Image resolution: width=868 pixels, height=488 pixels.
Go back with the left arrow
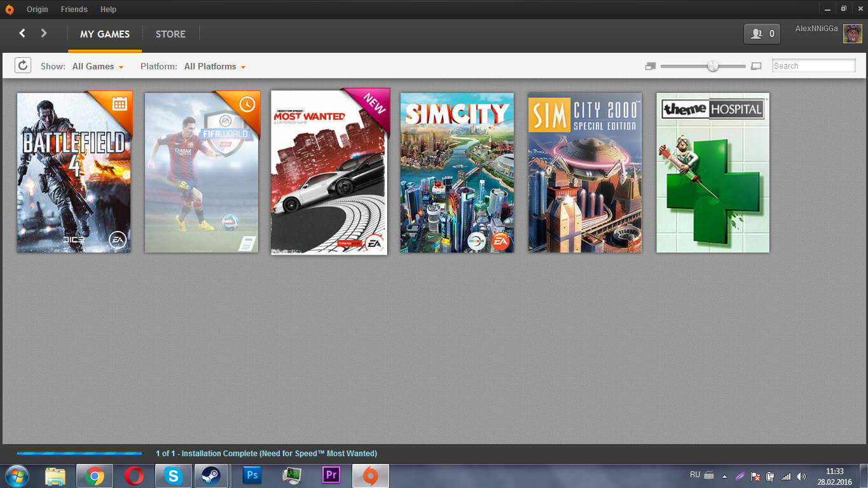click(22, 33)
